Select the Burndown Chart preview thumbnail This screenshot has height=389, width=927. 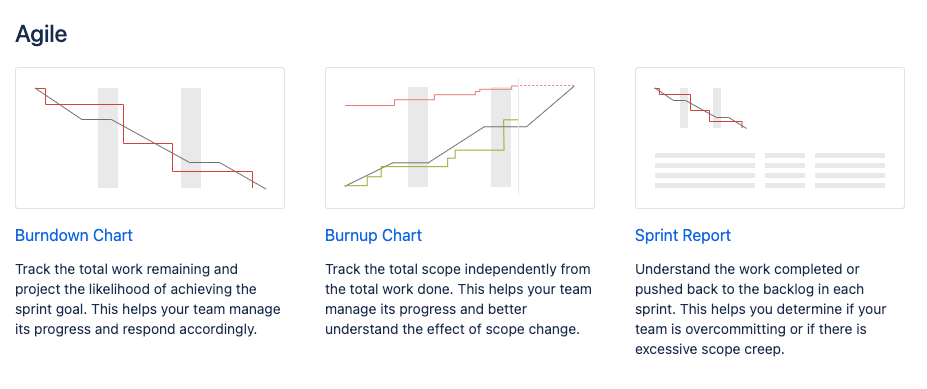[150, 138]
